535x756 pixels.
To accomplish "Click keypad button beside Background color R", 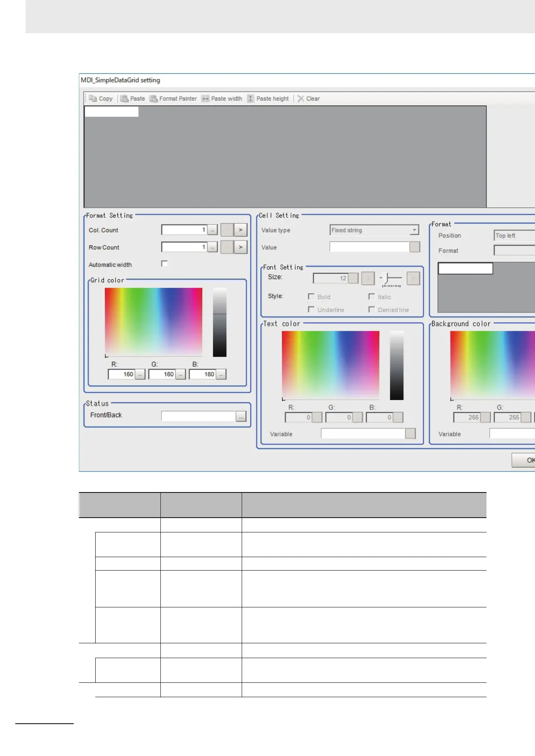I will click(486, 418).
